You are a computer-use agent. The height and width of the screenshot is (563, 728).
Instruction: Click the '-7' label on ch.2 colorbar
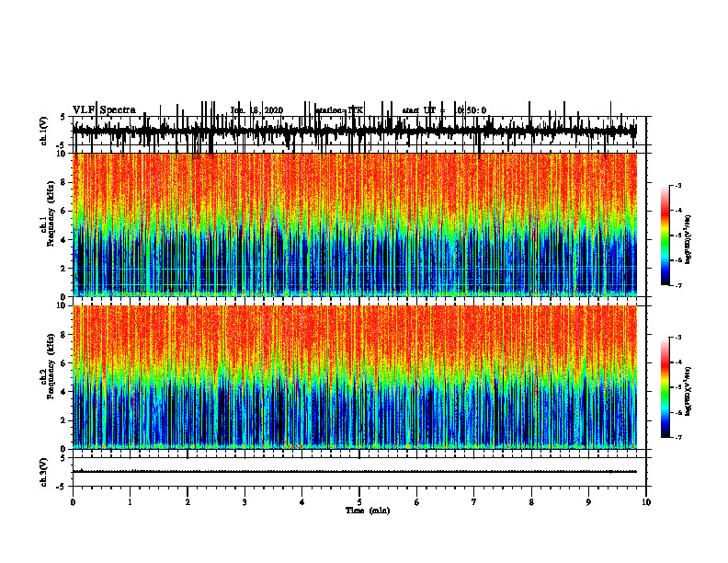(x=677, y=437)
